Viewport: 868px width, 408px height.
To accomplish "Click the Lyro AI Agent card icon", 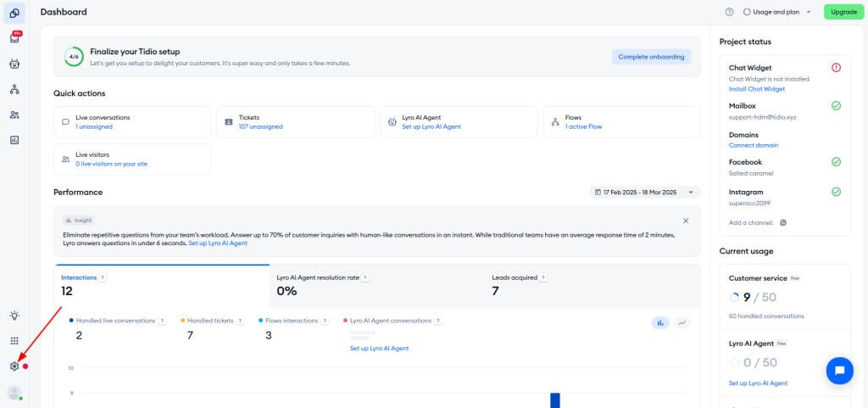I will pyautogui.click(x=392, y=122).
